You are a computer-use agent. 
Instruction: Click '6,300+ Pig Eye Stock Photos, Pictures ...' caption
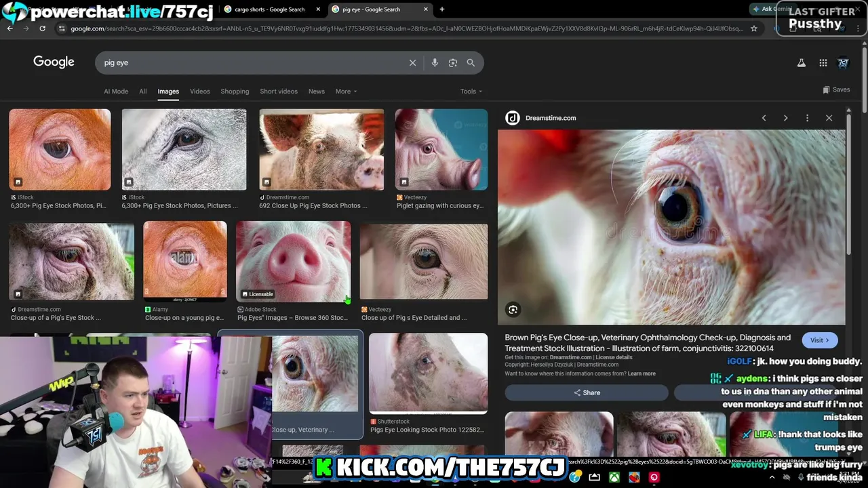tap(180, 205)
